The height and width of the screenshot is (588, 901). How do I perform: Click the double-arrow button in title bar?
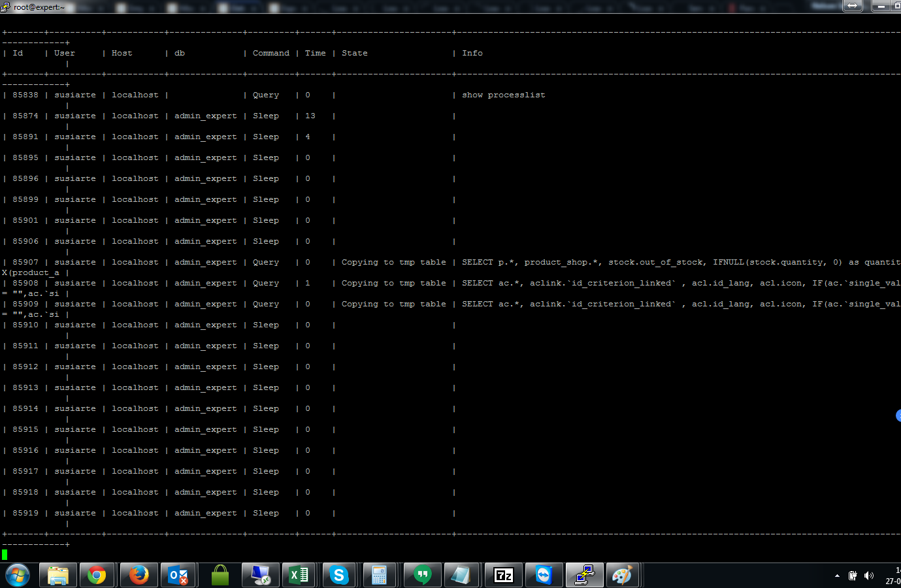853,6
